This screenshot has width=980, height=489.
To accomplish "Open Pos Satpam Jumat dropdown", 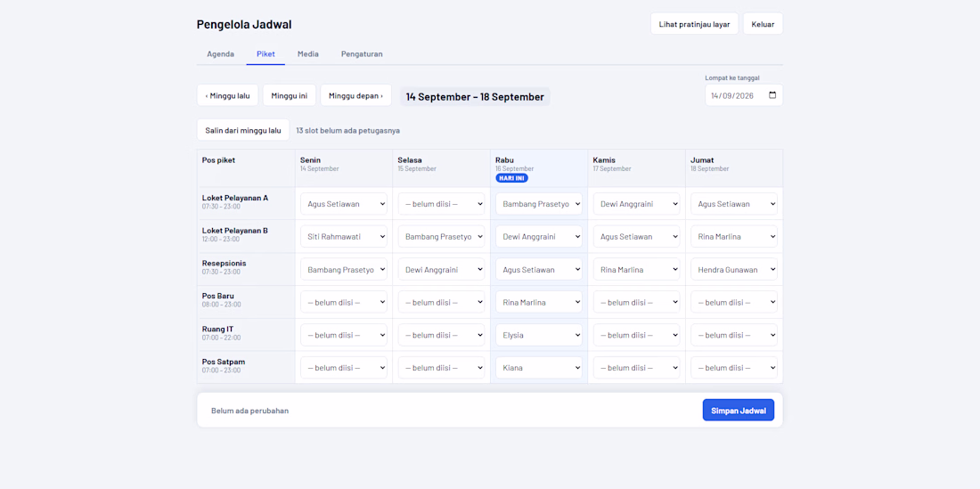I will point(734,367).
